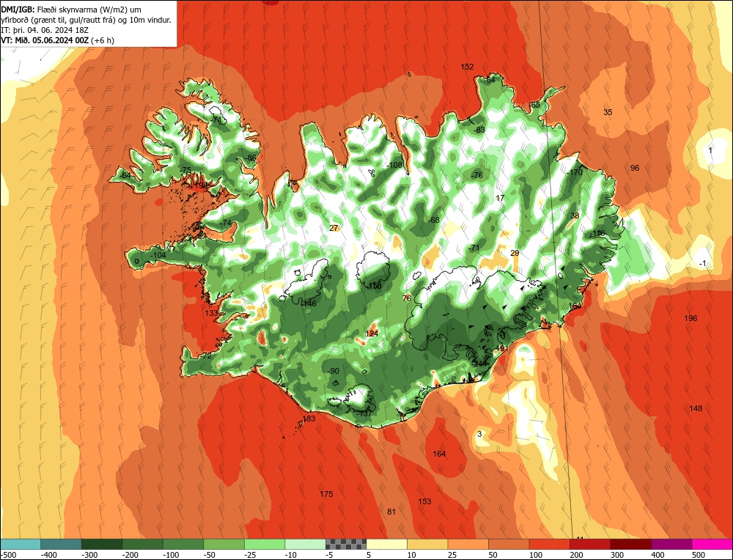This screenshot has height=560, width=733.
Task: Click the darkest green swatch between -300 and -200
Action: [x=101, y=544]
